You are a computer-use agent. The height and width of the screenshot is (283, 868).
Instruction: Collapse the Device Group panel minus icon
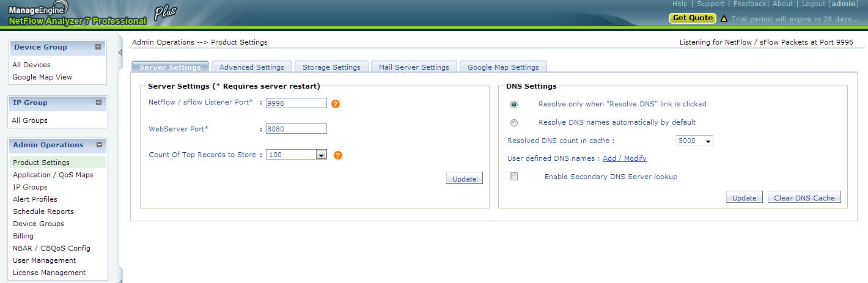click(x=98, y=47)
